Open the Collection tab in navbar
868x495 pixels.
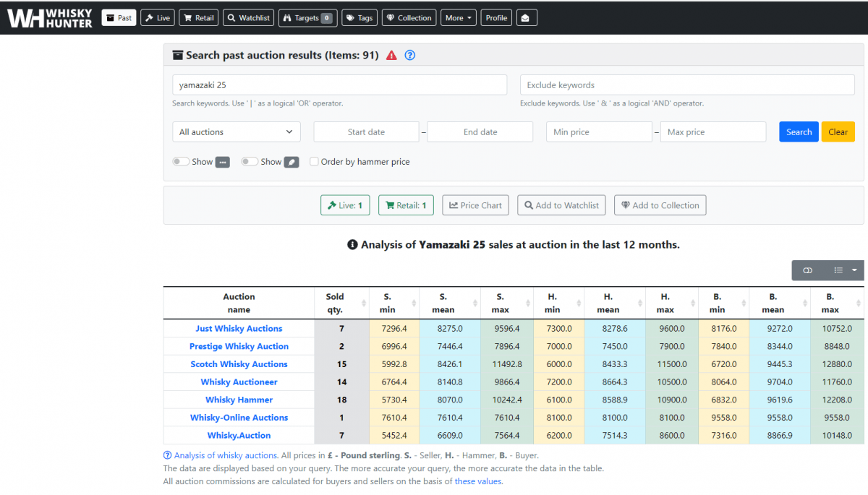click(x=409, y=18)
